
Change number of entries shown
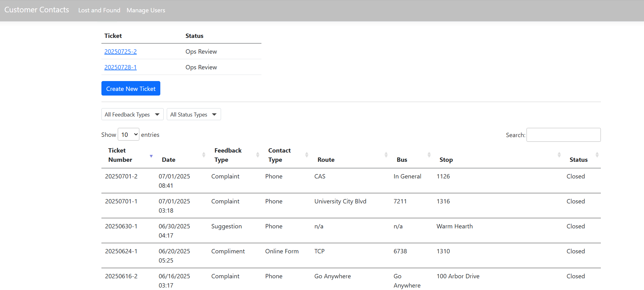pos(129,134)
